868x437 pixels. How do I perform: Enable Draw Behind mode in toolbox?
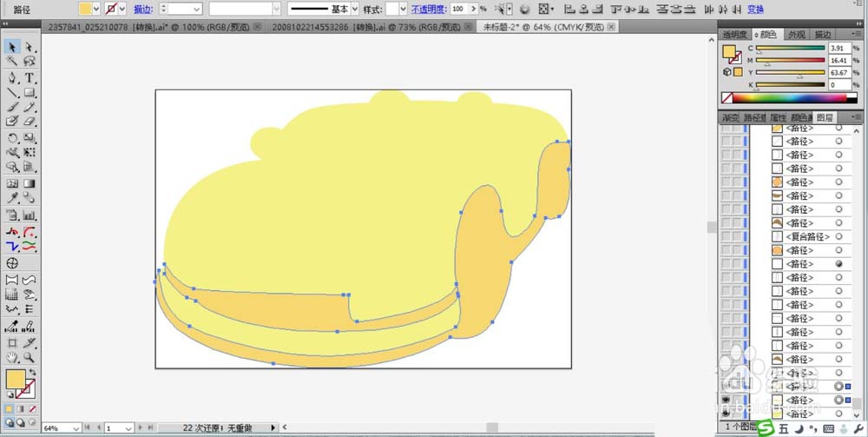21,422
